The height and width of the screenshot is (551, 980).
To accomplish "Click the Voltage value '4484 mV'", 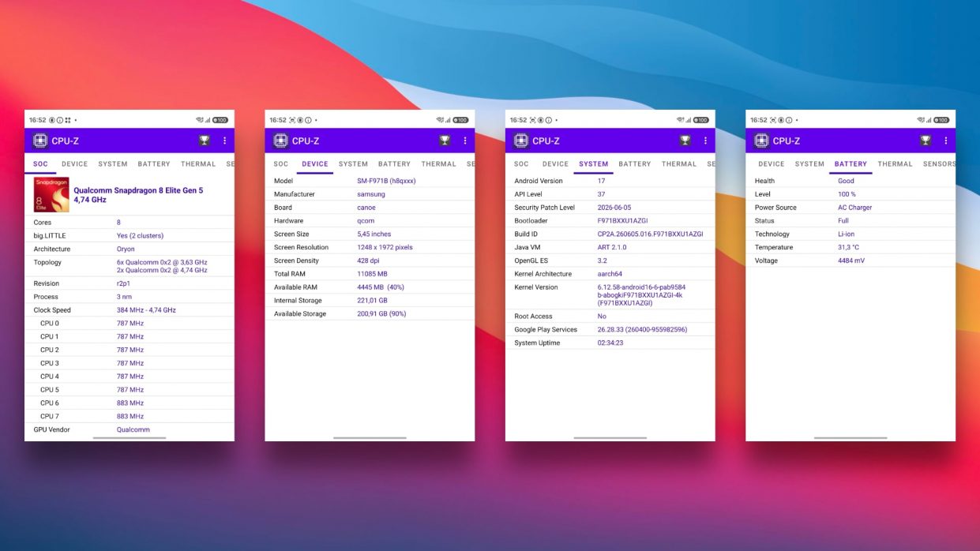I will [x=851, y=261].
